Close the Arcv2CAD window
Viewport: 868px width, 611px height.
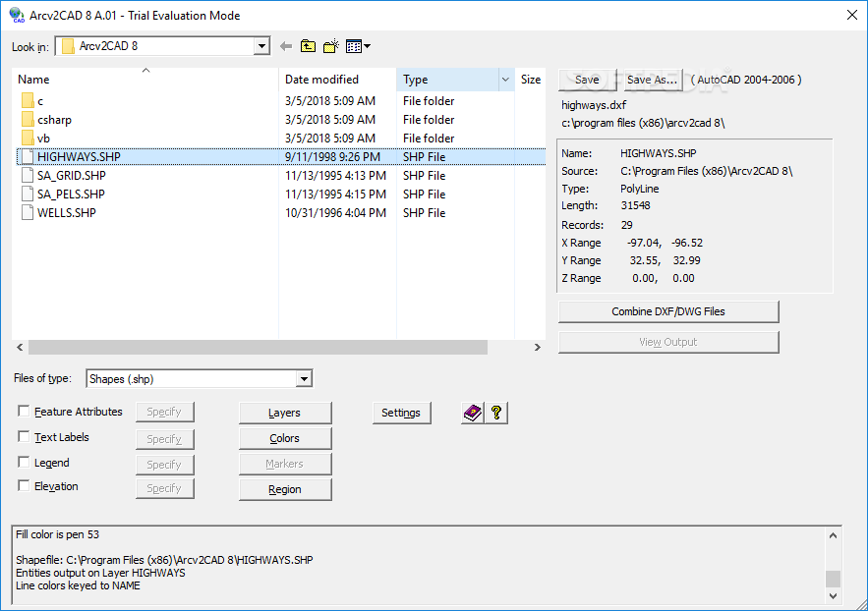[x=852, y=15]
